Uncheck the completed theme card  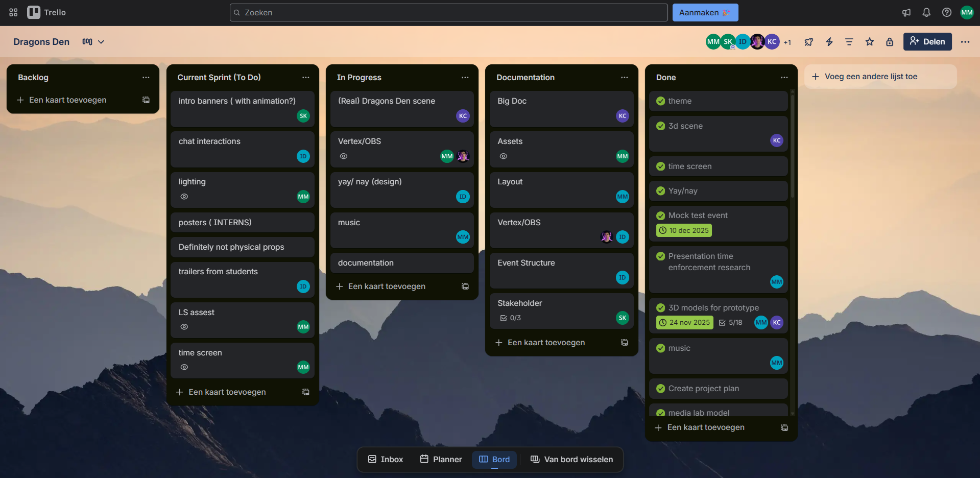661,101
